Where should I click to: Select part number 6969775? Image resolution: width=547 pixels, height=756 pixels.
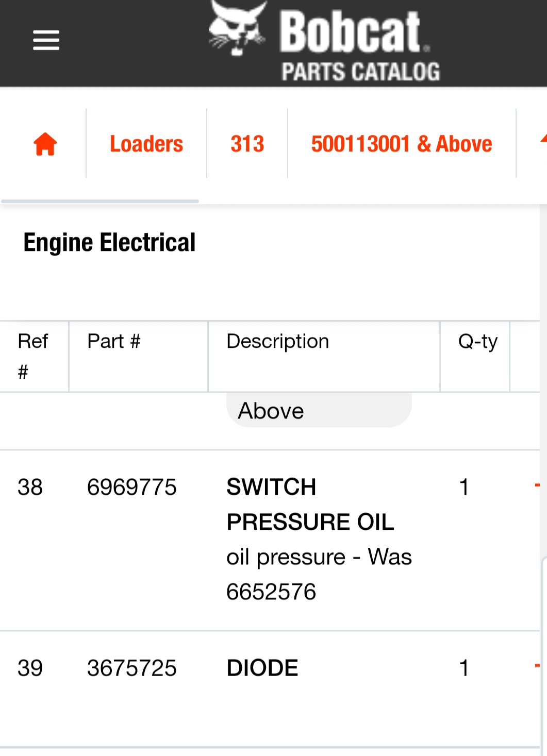pyautogui.click(x=132, y=488)
